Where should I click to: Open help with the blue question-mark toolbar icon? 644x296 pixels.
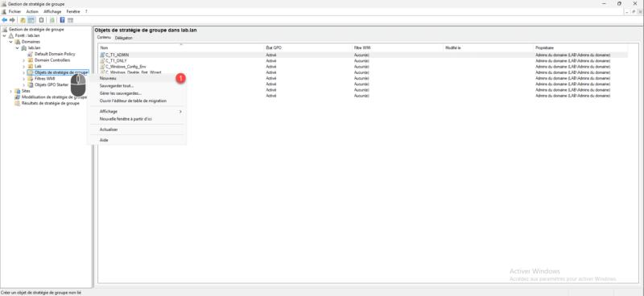[63, 19]
